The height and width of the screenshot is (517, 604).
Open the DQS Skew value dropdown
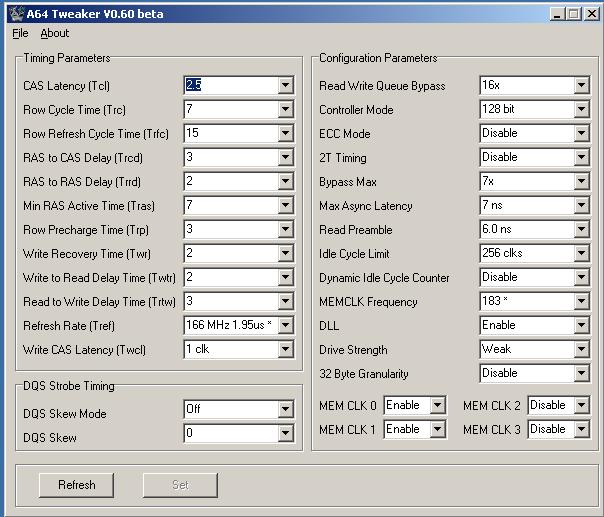click(285, 433)
